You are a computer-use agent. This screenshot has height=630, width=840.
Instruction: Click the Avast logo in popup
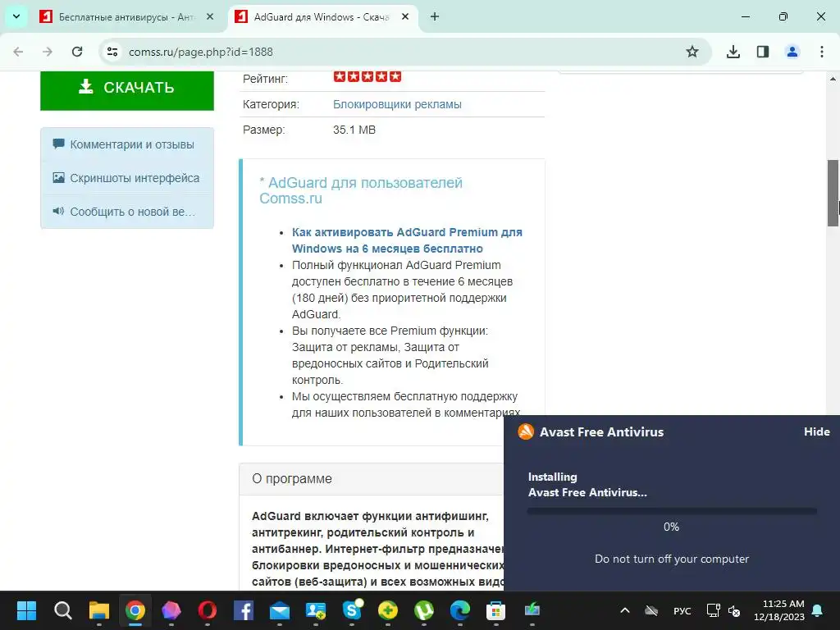pos(526,431)
